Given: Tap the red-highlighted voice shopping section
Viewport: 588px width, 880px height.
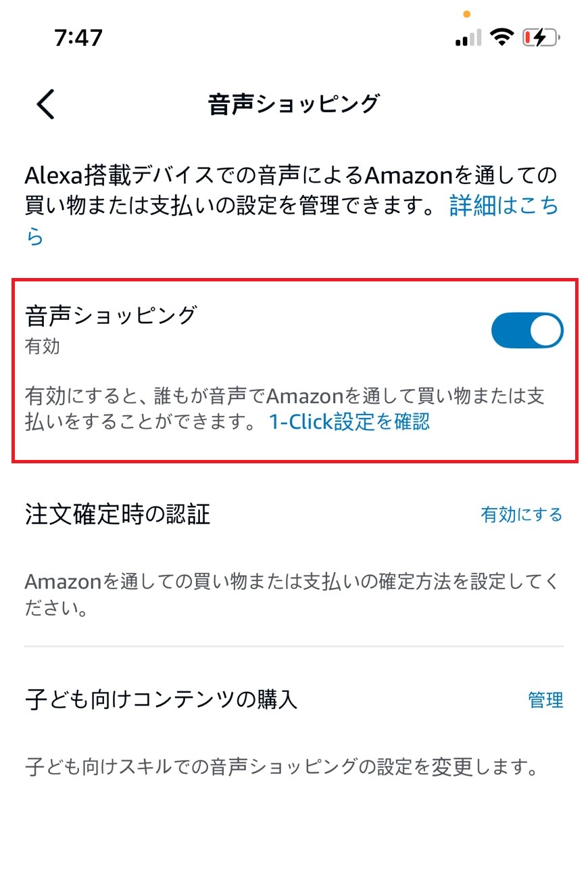Looking at the screenshot, I should [x=294, y=369].
